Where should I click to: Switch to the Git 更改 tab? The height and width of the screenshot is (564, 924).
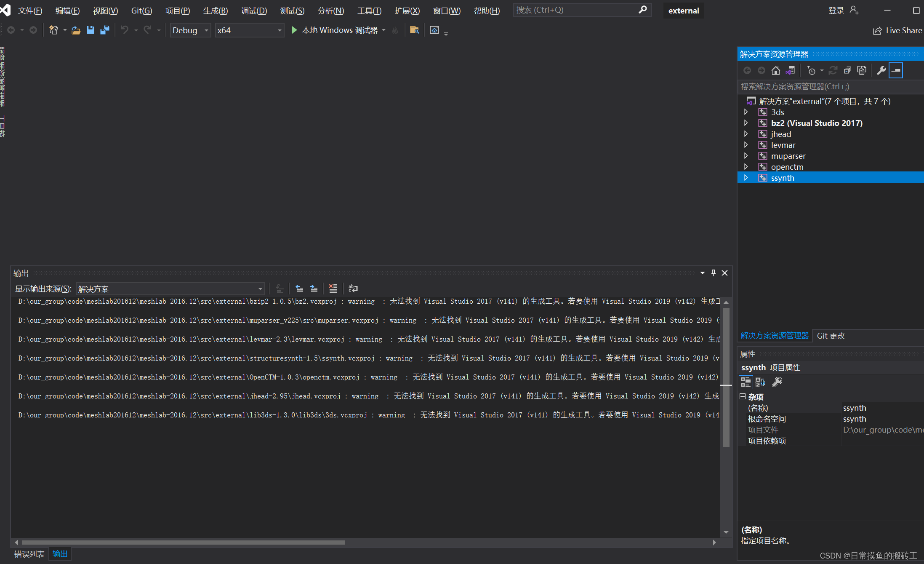pos(831,335)
